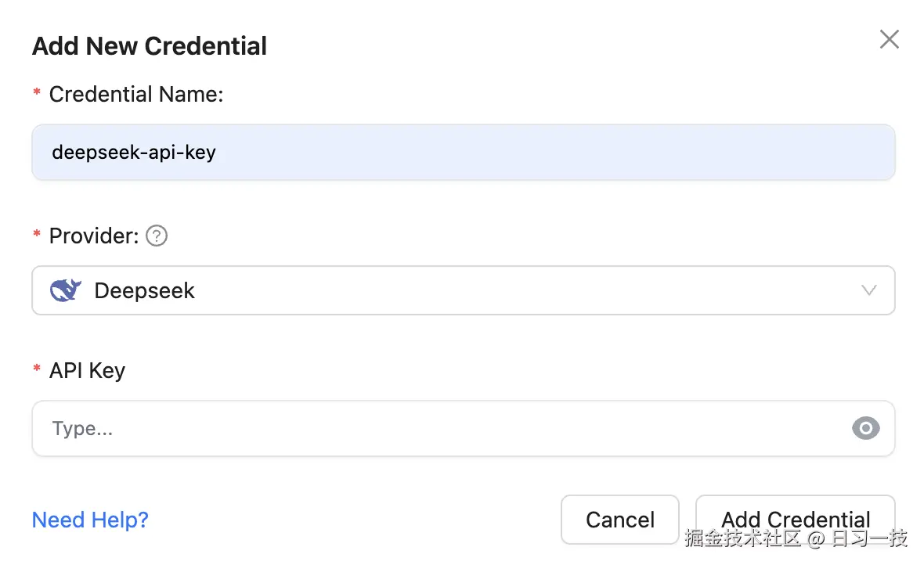
Task: Click the X icon to dismiss the dialog
Action: pyautogui.click(x=889, y=39)
